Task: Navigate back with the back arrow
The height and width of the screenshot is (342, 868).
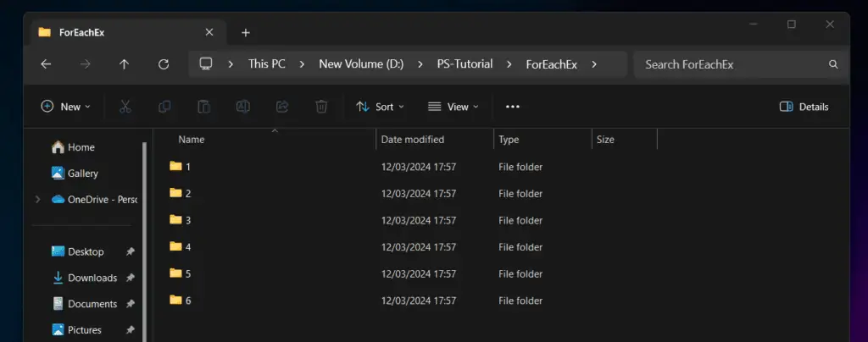Action: click(46, 63)
